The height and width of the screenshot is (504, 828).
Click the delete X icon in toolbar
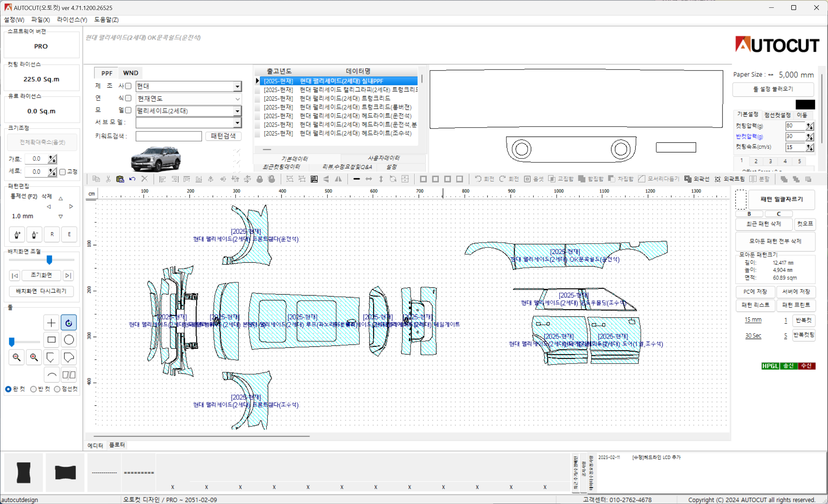tap(144, 179)
